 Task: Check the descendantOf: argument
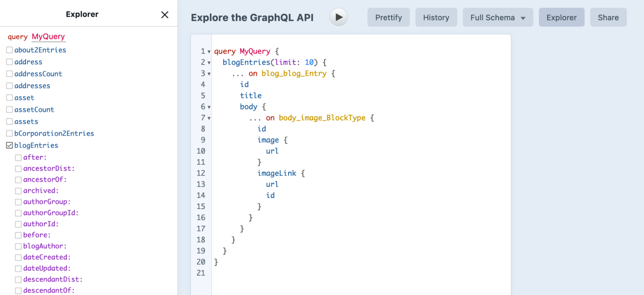coord(18,290)
